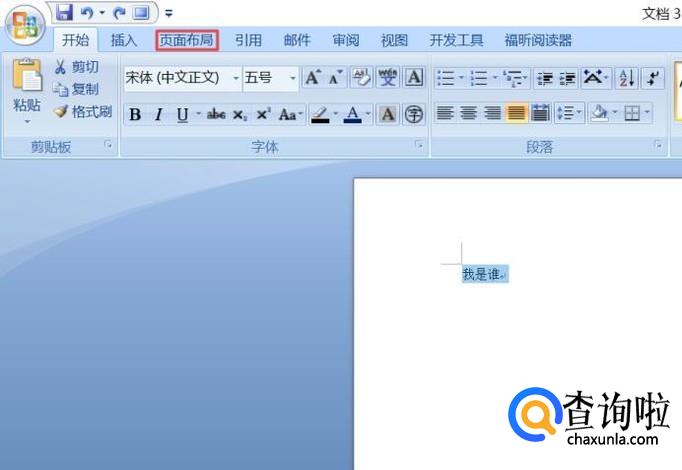This screenshot has height=470, width=682.
Task: Redo the last action
Action: pos(118,13)
